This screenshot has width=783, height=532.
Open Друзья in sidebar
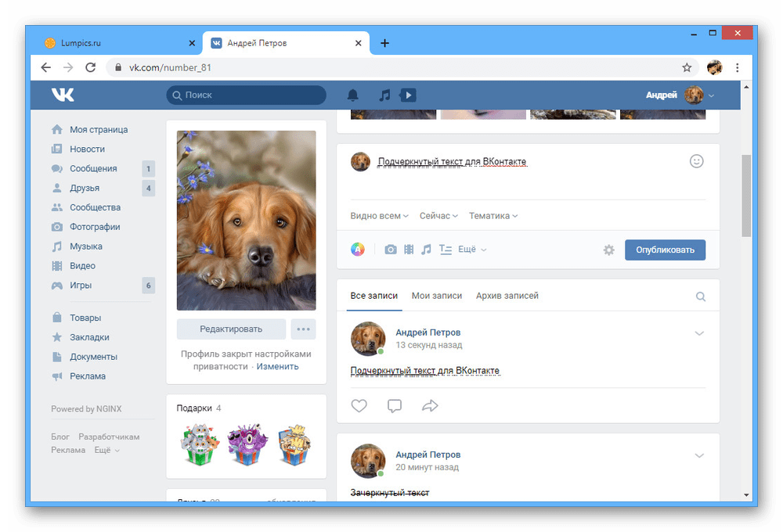(85, 188)
